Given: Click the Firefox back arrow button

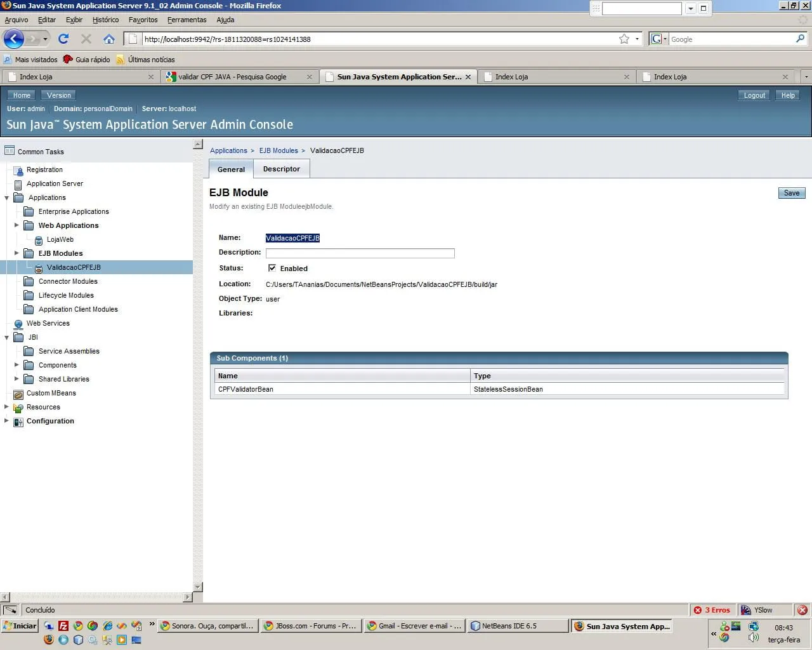Looking at the screenshot, I should pos(14,39).
